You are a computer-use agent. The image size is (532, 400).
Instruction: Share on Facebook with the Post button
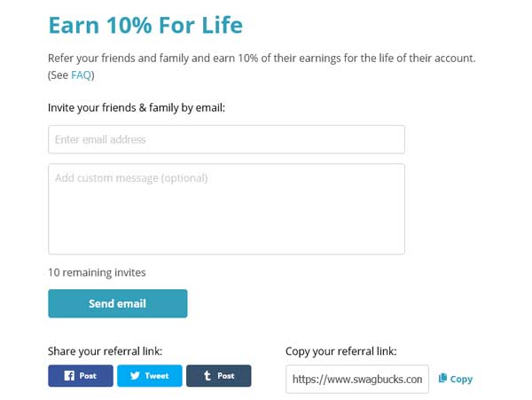[x=81, y=375]
